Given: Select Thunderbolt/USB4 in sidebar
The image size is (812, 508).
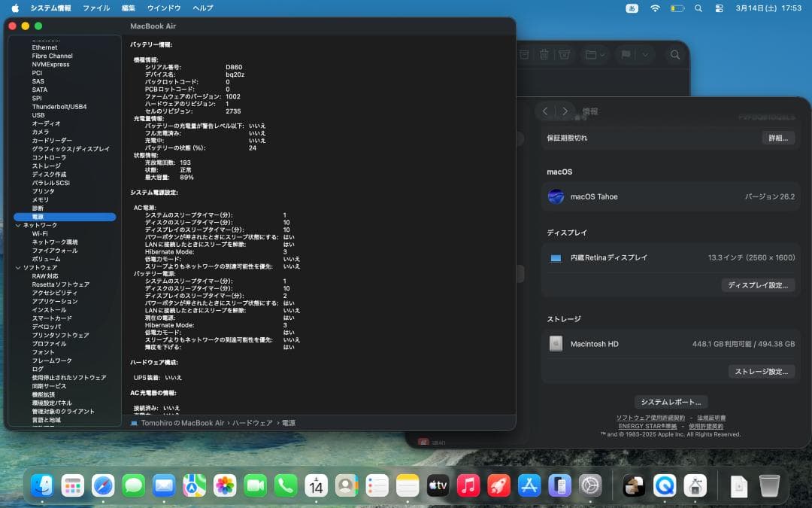Looking at the screenshot, I should [x=59, y=107].
